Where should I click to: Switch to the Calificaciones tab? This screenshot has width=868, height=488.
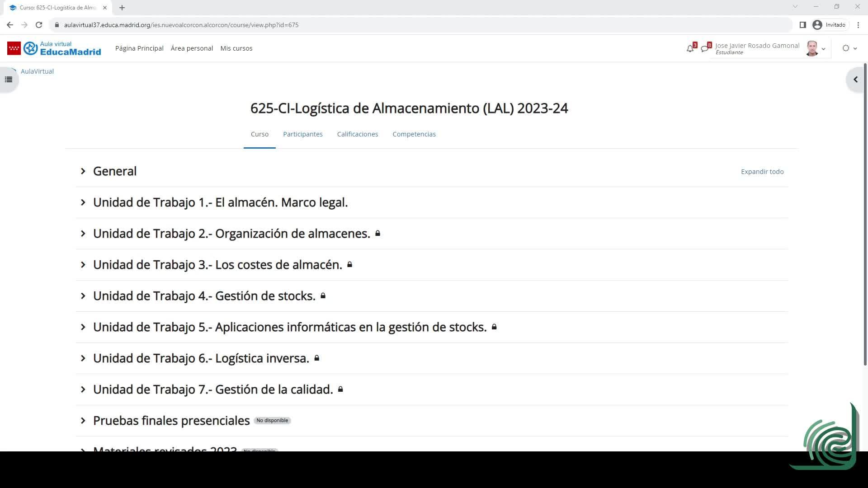357,134
